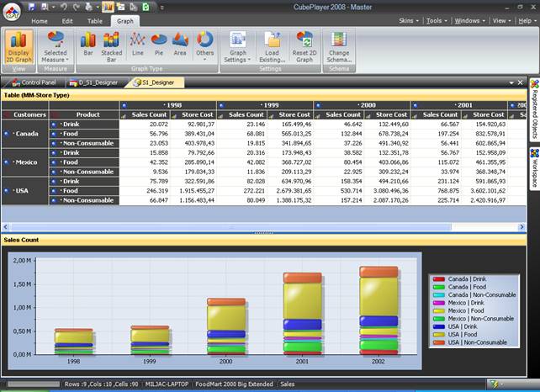Image resolution: width=540 pixels, height=392 pixels.
Task: Click the table's right scroll arrow
Action: pyautogui.click(x=521, y=226)
